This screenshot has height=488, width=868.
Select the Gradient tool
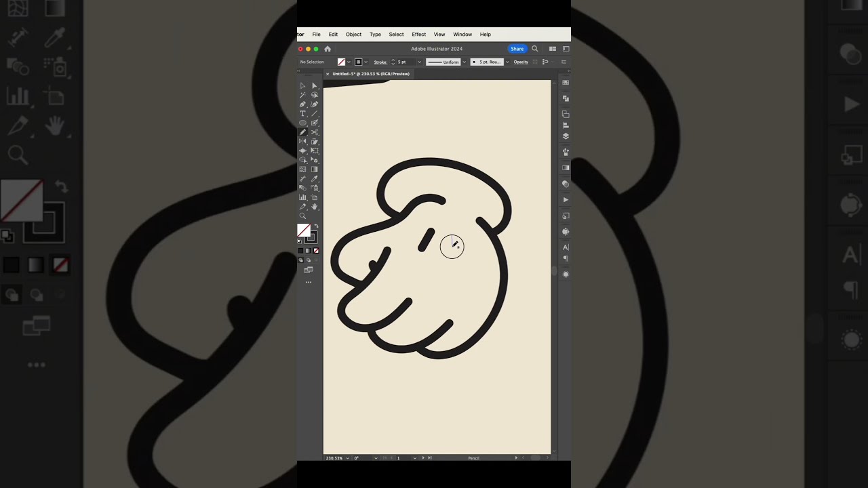coord(315,169)
